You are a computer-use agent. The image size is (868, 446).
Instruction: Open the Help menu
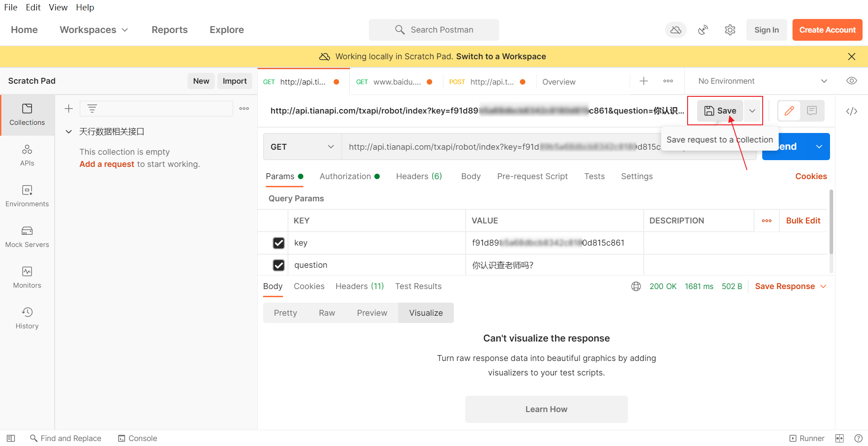click(85, 8)
